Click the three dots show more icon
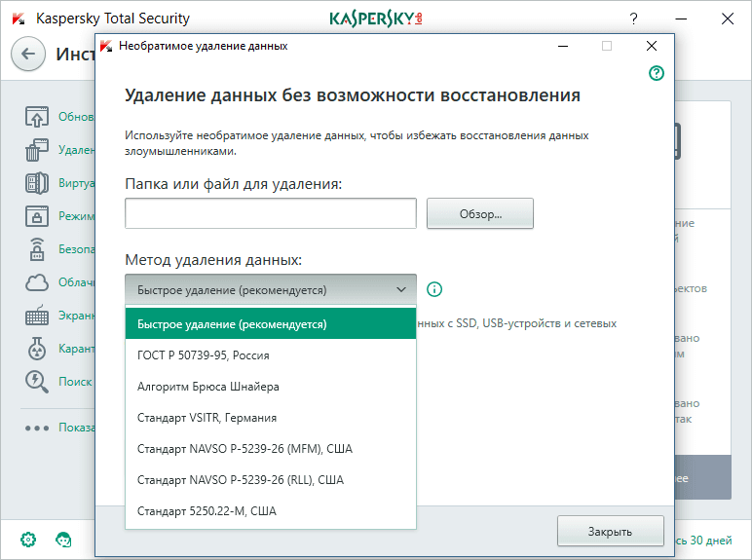 click(37, 428)
